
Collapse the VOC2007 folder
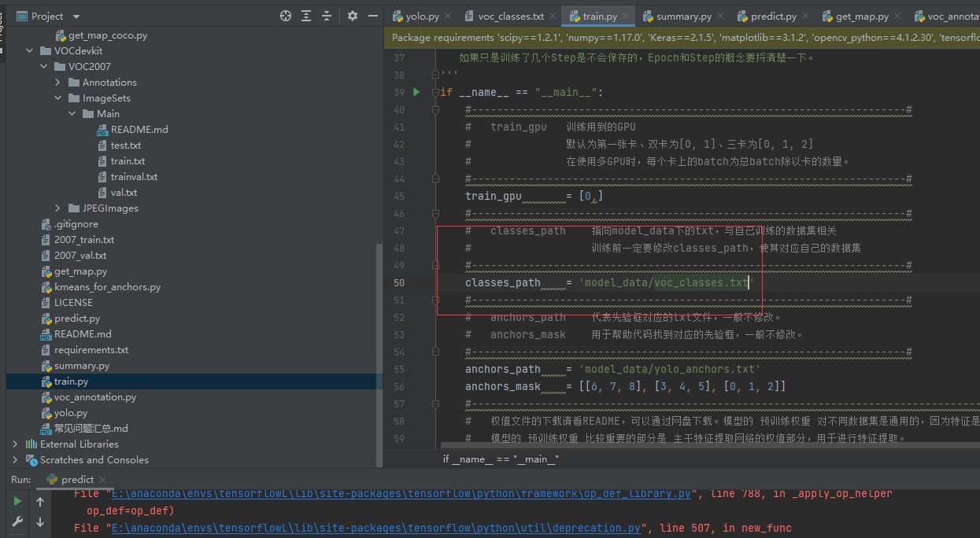click(x=45, y=67)
